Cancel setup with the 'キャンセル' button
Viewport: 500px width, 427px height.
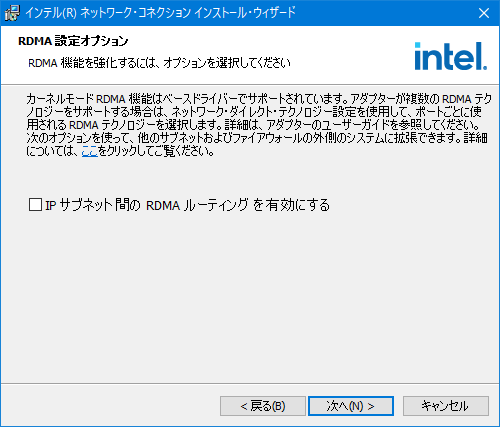click(x=446, y=406)
